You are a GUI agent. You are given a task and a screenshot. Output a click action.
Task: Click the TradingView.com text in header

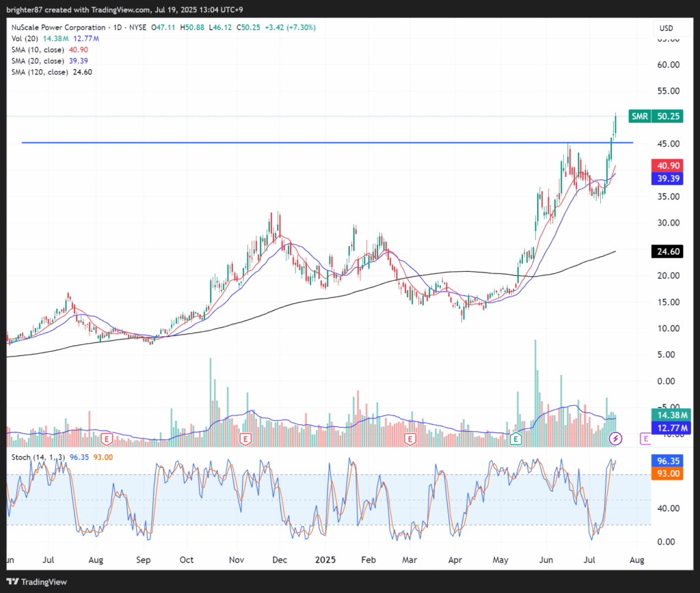pos(121,10)
